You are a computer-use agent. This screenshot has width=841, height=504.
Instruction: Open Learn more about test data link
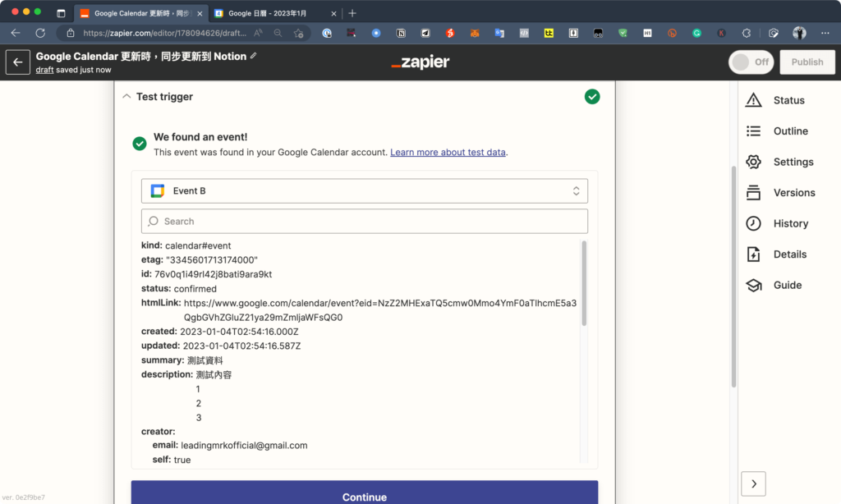click(x=448, y=153)
